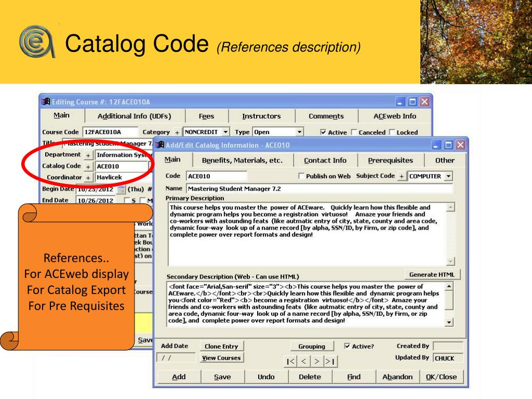Image resolution: width=532 pixels, height=399 pixels.
Task: Toggle the Active? checkbox in catalog window
Action: (347, 346)
